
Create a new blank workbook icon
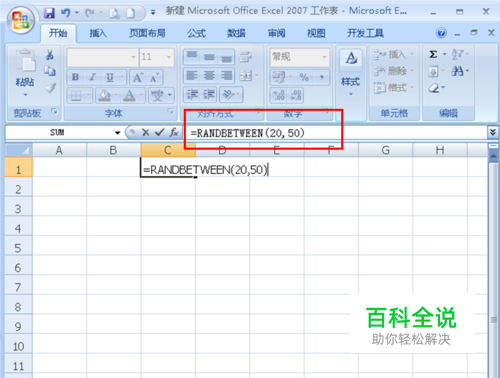130,13
